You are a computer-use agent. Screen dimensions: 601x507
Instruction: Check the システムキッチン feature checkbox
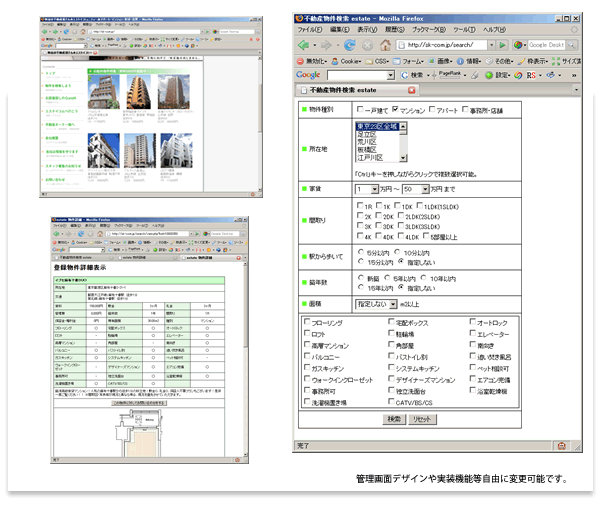(x=391, y=367)
